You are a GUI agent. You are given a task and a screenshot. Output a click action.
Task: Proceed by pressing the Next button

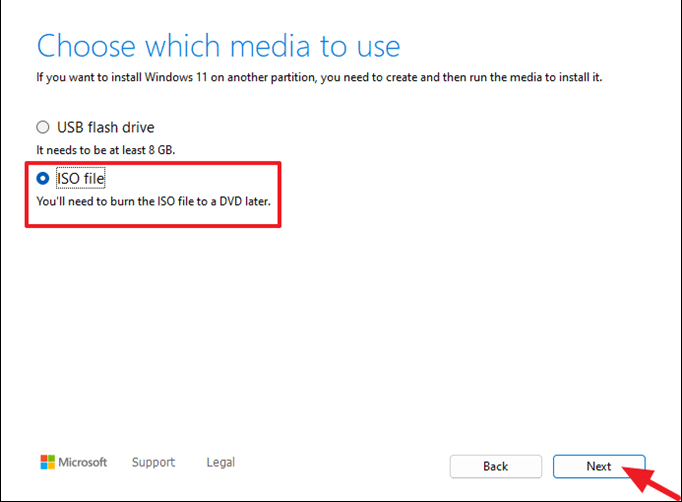pos(598,466)
